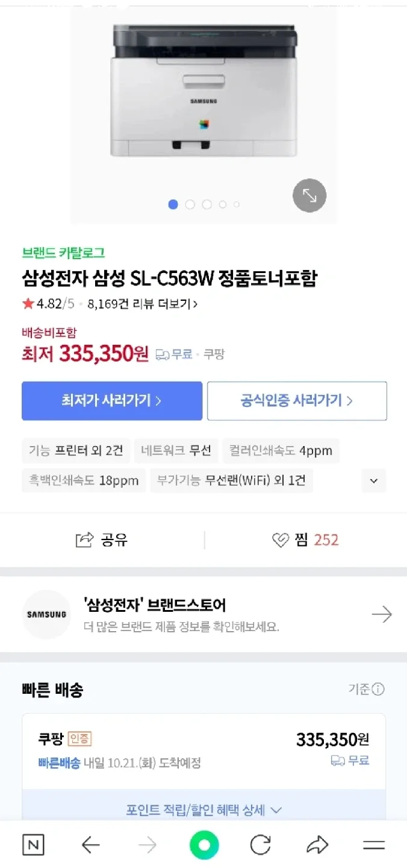This screenshot has width=407, height=868.
Task: Tap the share arrow in bottom bar
Action: pyautogui.click(x=317, y=845)
